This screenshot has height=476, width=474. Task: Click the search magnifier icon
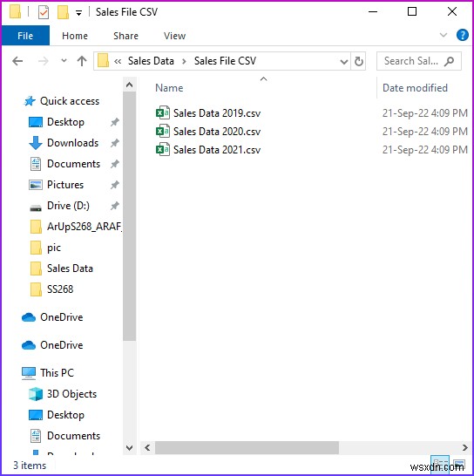(x=449, y=61)
